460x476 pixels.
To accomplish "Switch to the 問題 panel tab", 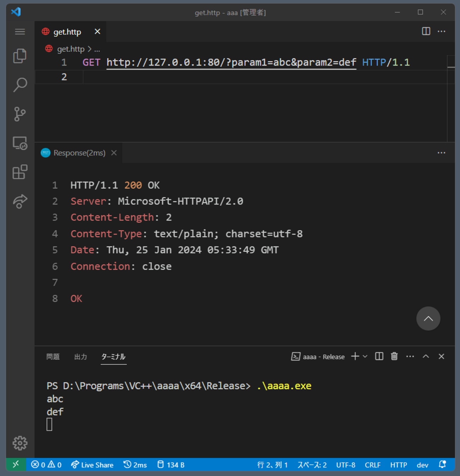I will pos(53,357).
